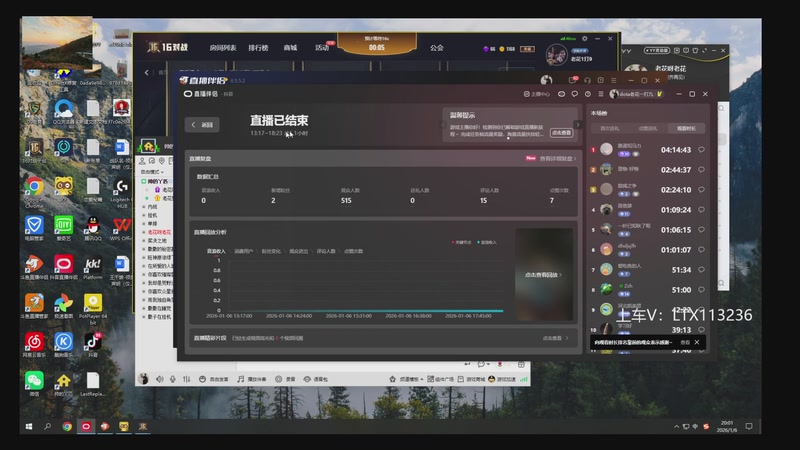Click 点击查看 in the 温馨提示 banner
This screenshot has width=800, height=450.
click(x=561, y=133)
